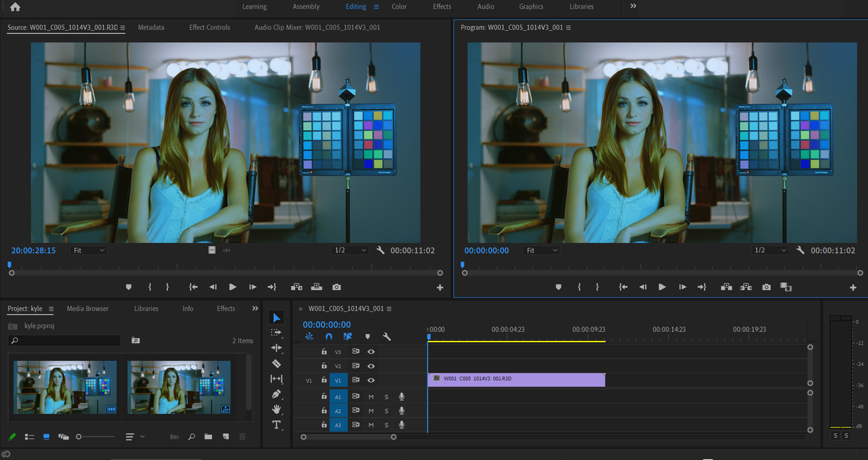Open Program monitor settings wrench
The height and width of the screenshot is (460, 868).
tap(800, 250)
